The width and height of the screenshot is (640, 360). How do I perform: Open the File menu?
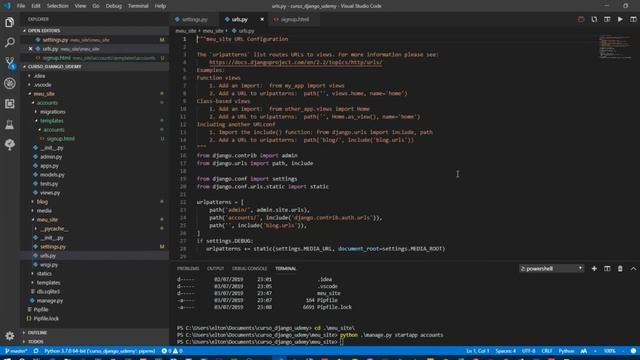click(x=21, y=6)
